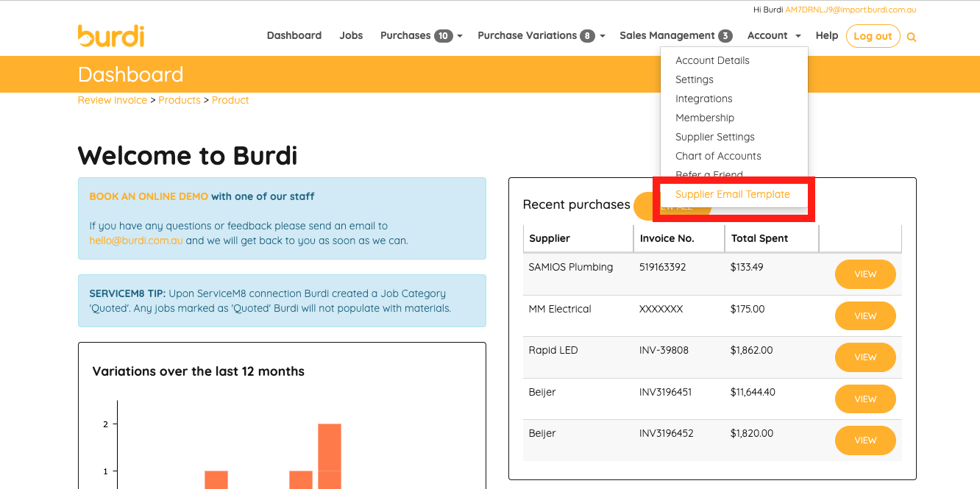This screenshot has height=489, width=980.
Task: Click the Sales Management badge 3
Action: coord(725,36)
